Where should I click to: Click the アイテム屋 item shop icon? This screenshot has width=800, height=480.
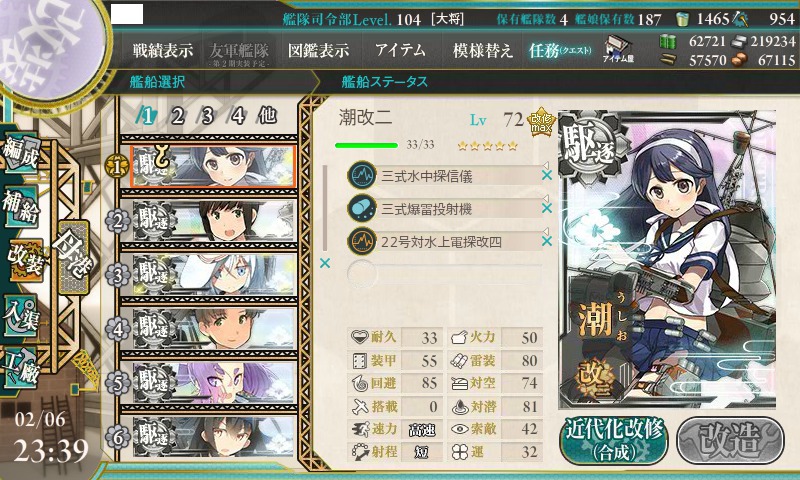[618, 50]
